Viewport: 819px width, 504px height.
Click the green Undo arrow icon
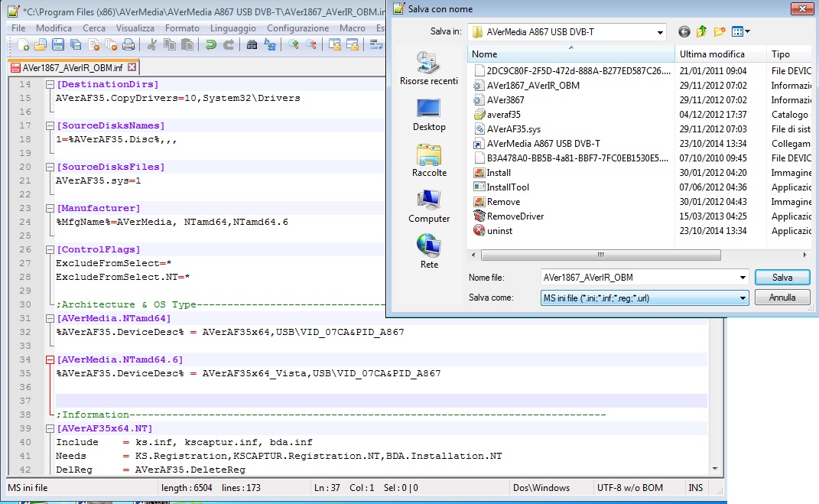click(210, 45)
